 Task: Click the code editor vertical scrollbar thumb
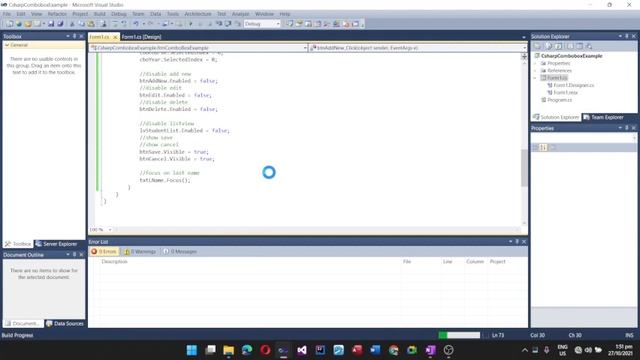[x=524, y=168]
